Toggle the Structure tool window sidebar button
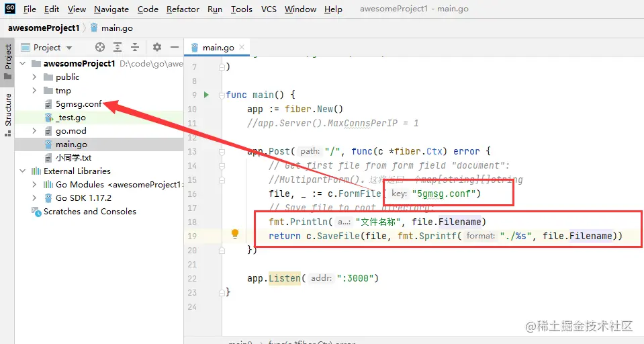Screen dimensions: 644x344 (x=8, y=114)
